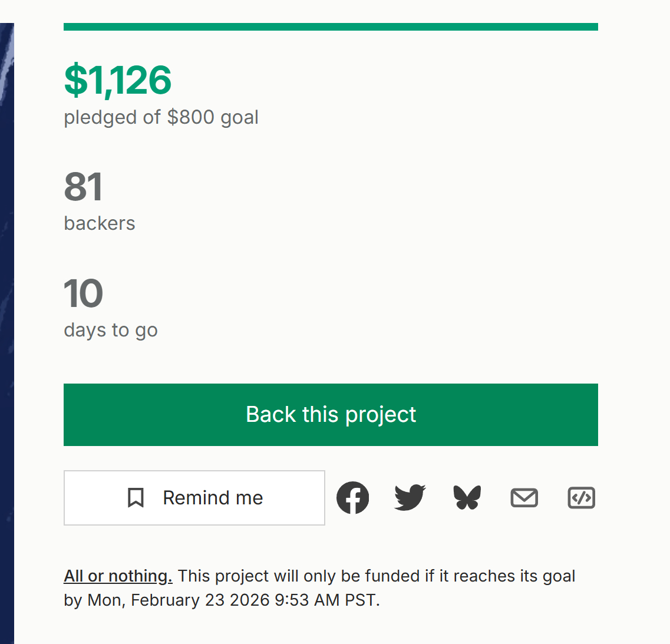Share the project by email envelope icon
The height and width of the screenshot is (644, 670).
524,498
